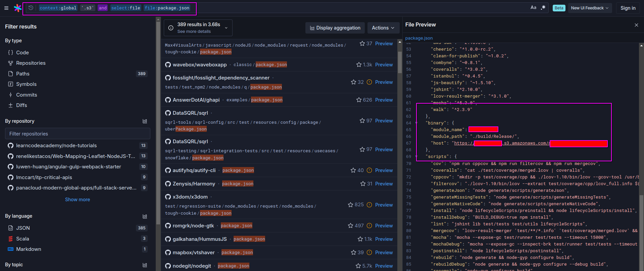Viewport: 644px width, 271px height.
Task: Preview the Zenysis/Harmony result
Action: [384, 184]
